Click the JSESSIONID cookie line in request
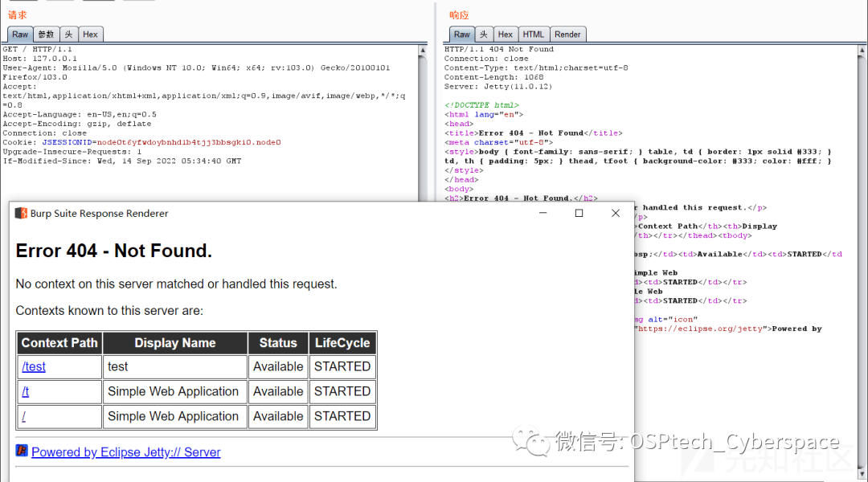The width and height of the screenshot is (868, 482). tap(141, 142)
